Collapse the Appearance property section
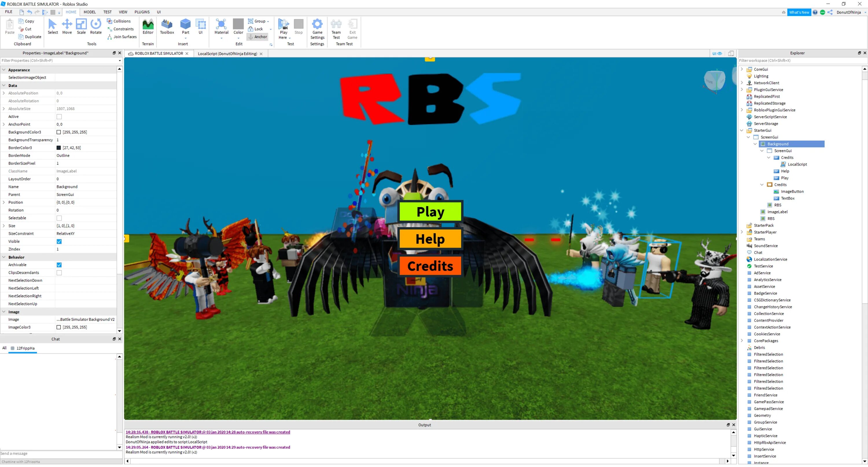This screenshot has height=467, width=868. 4,70
